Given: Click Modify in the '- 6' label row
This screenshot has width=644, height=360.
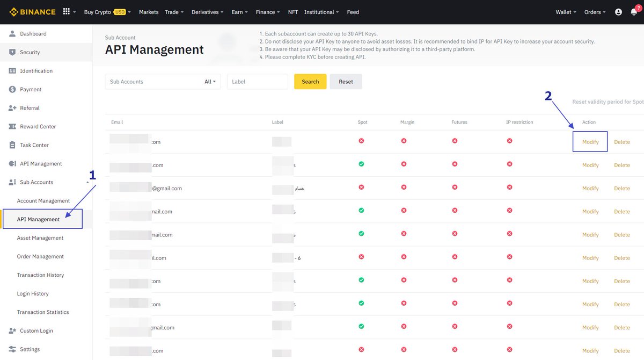Looking at the screenshot, I should (590, 258).
